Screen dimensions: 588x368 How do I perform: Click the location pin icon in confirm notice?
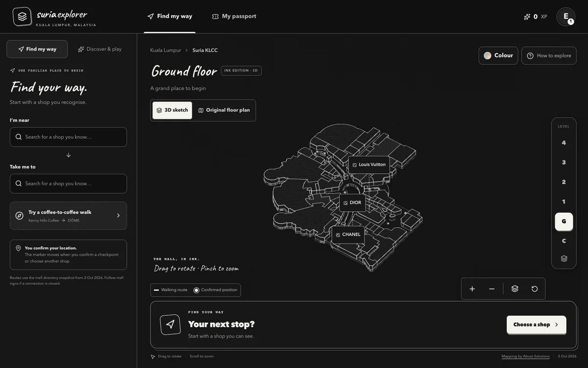click(18, 248)
